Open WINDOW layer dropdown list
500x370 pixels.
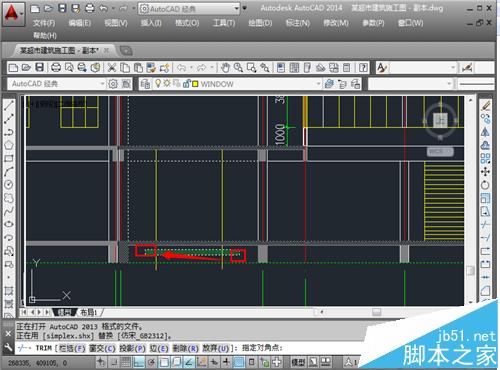pos(318,84)
